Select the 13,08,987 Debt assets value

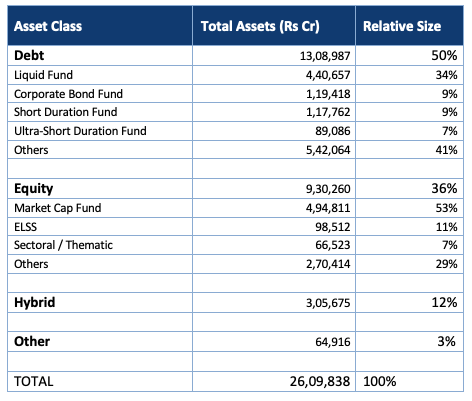[325, 56]
